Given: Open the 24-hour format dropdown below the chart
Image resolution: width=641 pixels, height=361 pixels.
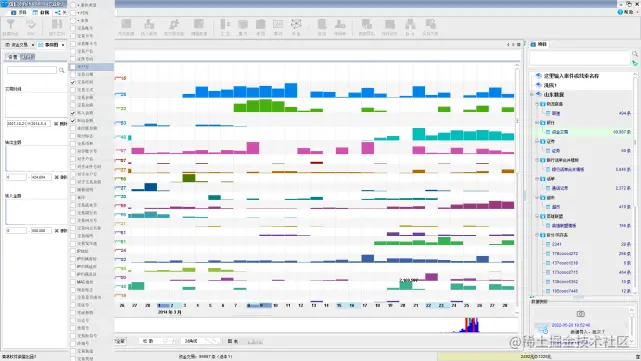Looking at the screenshot, I should tap(201, 341).
